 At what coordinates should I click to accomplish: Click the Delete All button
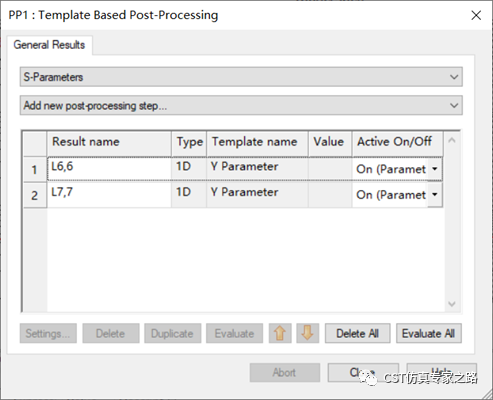(358, 333)
